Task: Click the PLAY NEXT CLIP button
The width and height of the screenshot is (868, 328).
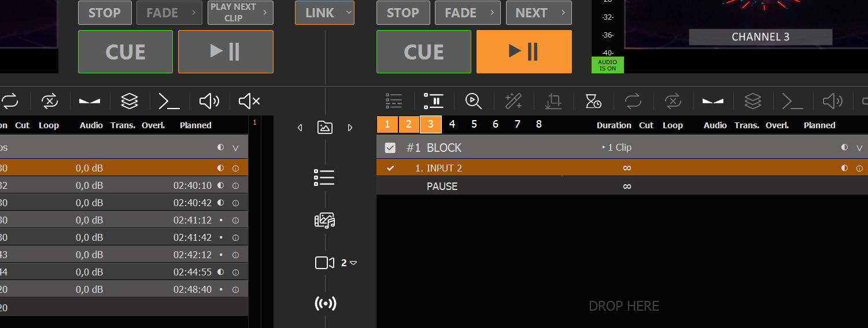Action: (x=241, y=13)
